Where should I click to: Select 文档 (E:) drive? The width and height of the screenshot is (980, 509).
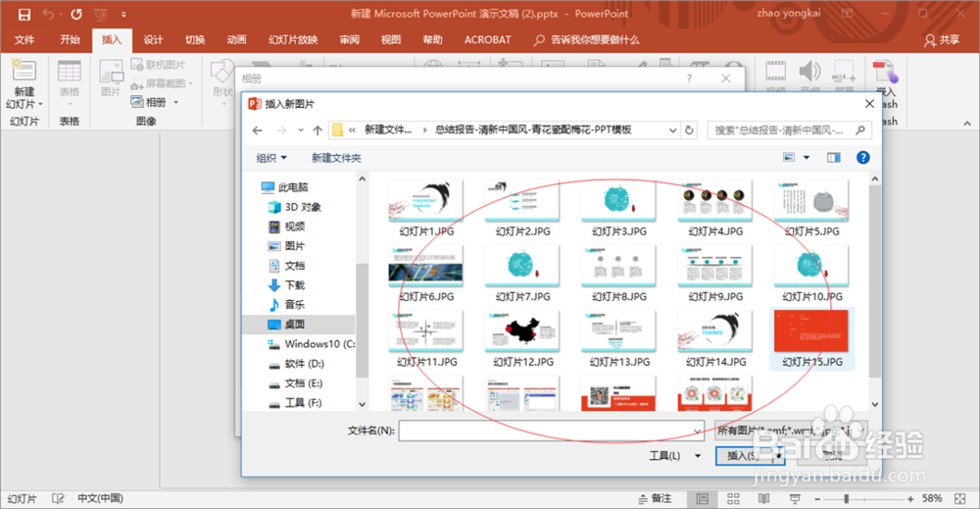[295, 382]
